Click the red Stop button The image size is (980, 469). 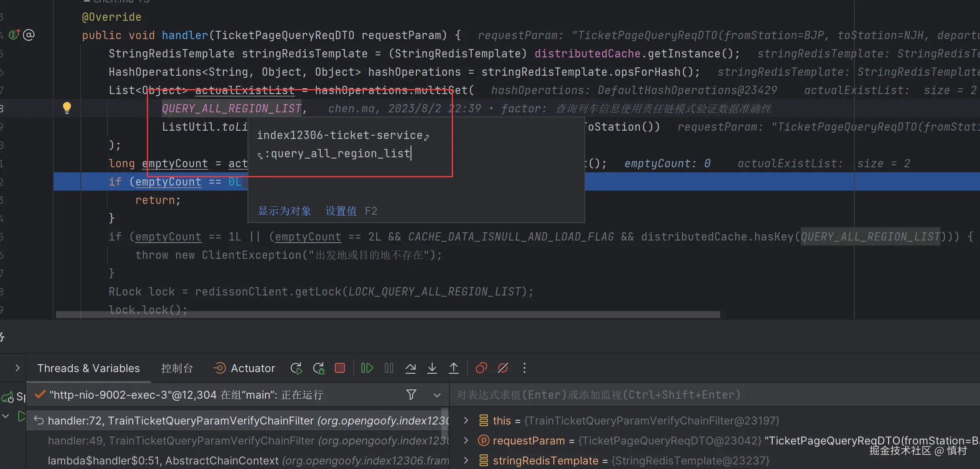[340, 368]
